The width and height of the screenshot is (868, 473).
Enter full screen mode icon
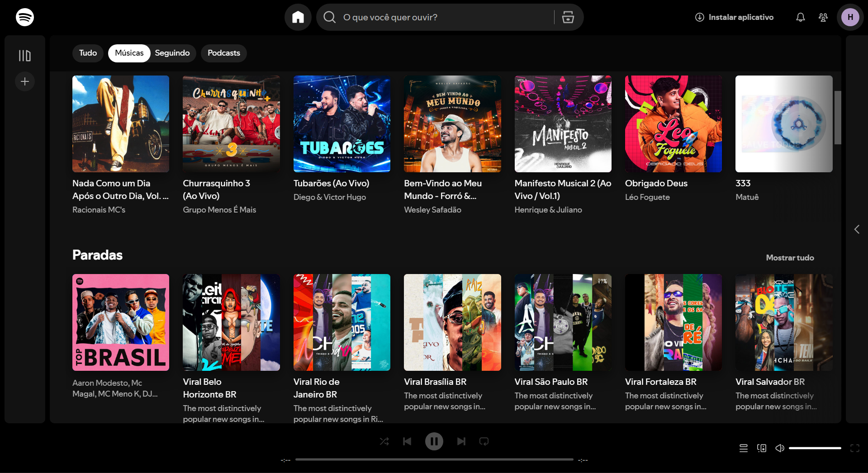[855, 448]
